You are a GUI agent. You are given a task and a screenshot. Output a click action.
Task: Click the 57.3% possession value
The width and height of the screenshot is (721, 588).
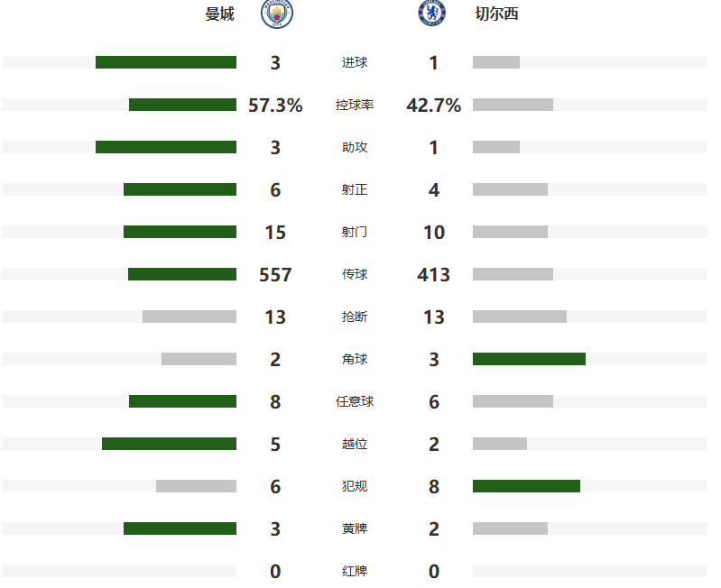click(275, 106)
